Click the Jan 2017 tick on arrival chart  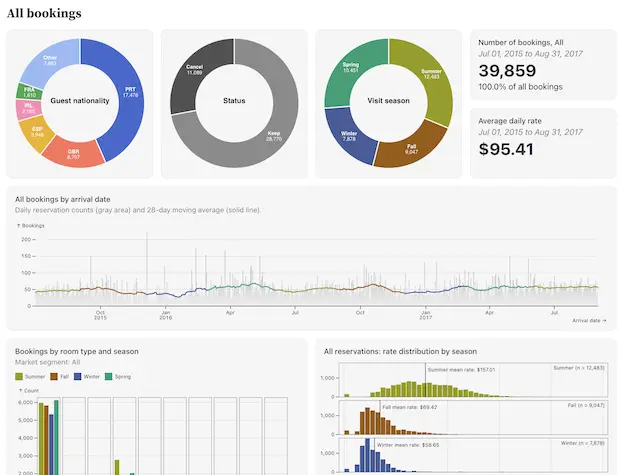(424, 315)
